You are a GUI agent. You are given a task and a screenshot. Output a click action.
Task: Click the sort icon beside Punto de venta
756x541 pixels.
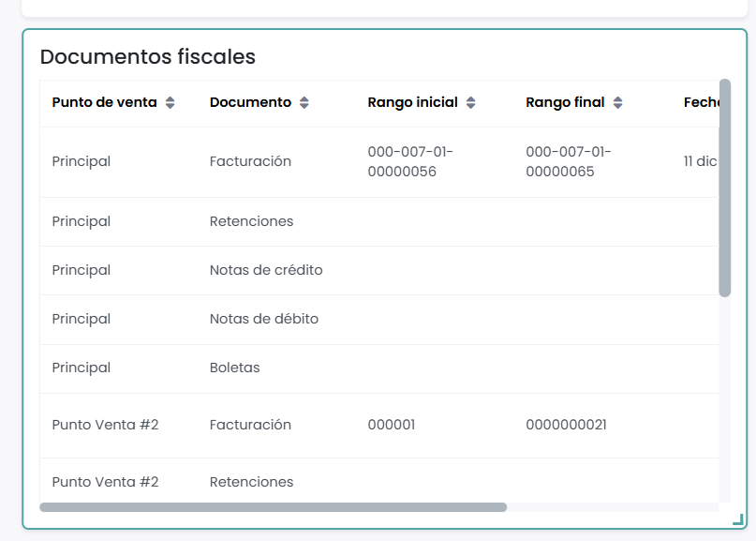170,103
